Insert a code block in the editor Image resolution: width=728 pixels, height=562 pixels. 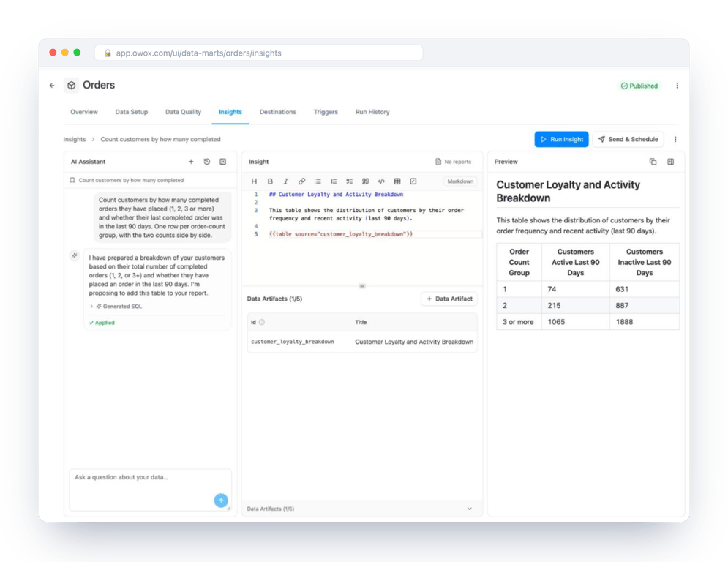381,181
